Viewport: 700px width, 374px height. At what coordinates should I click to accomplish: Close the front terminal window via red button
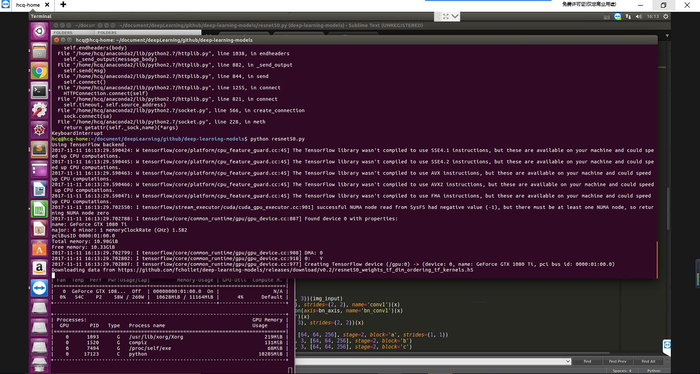click(56, 40)
